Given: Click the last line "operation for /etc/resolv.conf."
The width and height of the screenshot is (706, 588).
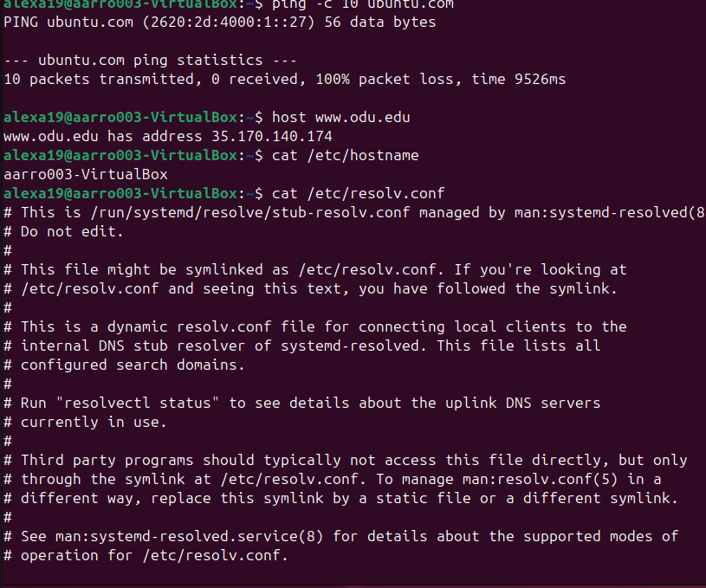Looking at the screenshot, I should click(154, 555).
